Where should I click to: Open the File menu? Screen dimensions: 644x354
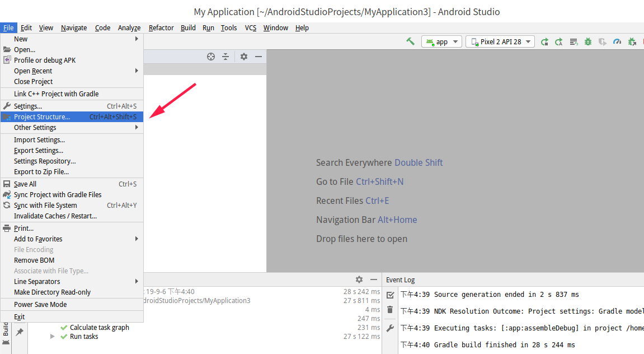pyautogui.click(x=8, y=28)
